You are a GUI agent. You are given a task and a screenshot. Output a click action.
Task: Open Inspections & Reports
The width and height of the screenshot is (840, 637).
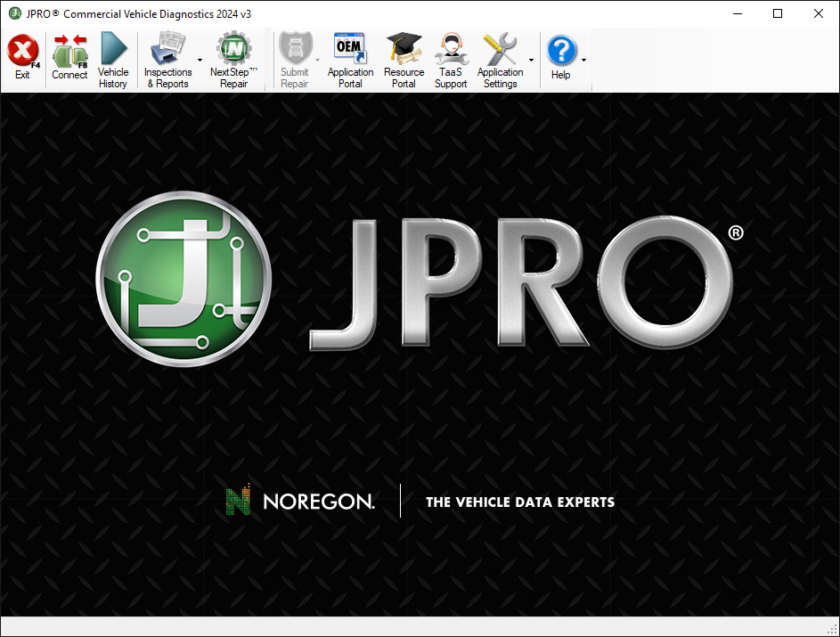pos(167,60)
